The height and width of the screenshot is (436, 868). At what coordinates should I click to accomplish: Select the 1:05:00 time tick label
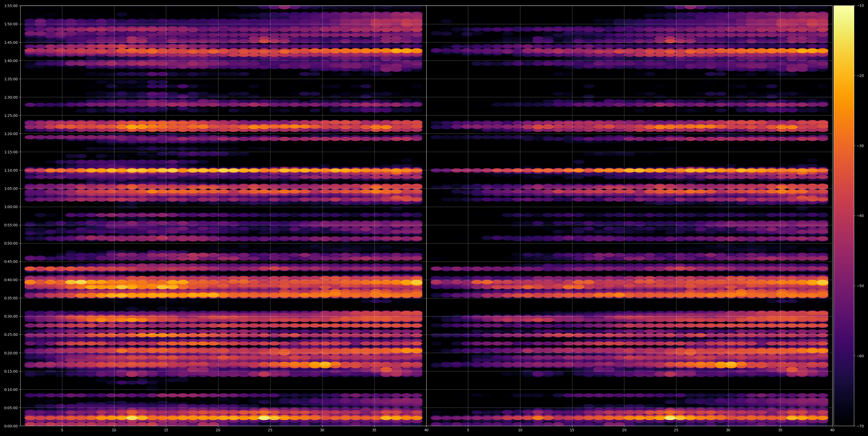tap(11, 189)
